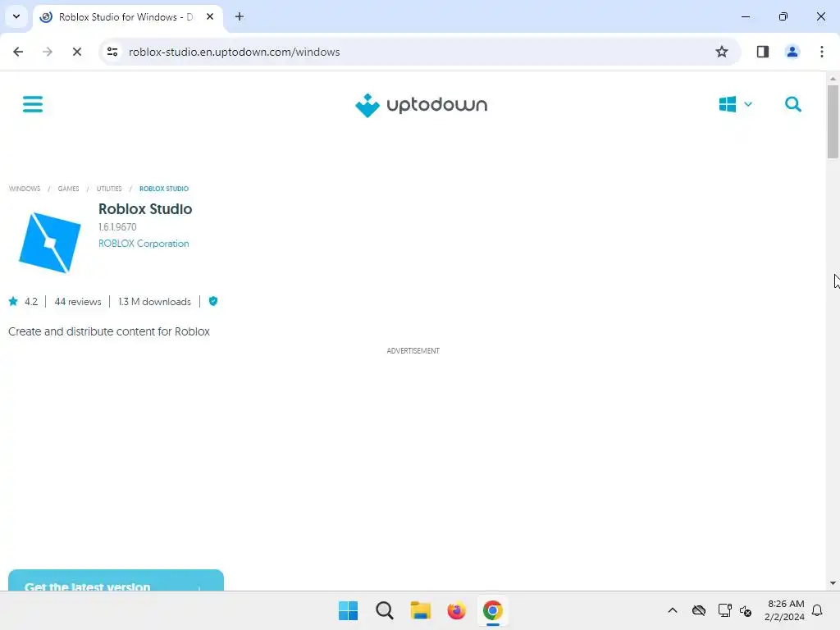Open the Chrome profile menu

(x=792, y=52)
